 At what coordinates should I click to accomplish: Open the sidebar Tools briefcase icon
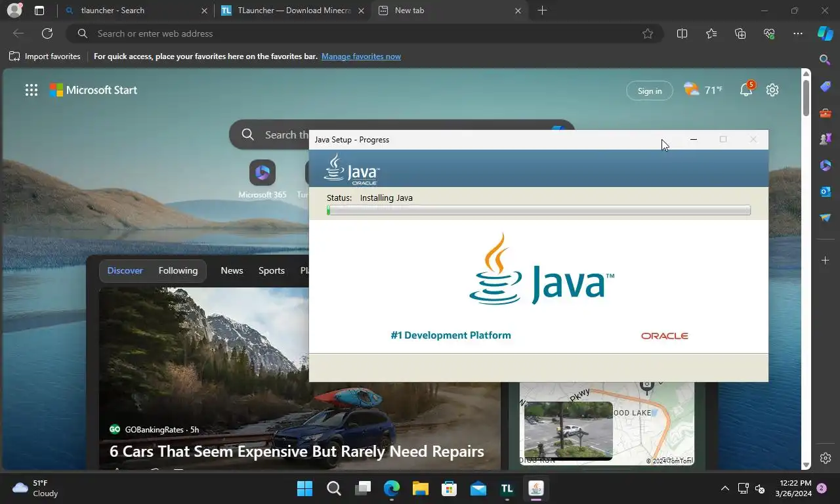click(826, 113)
